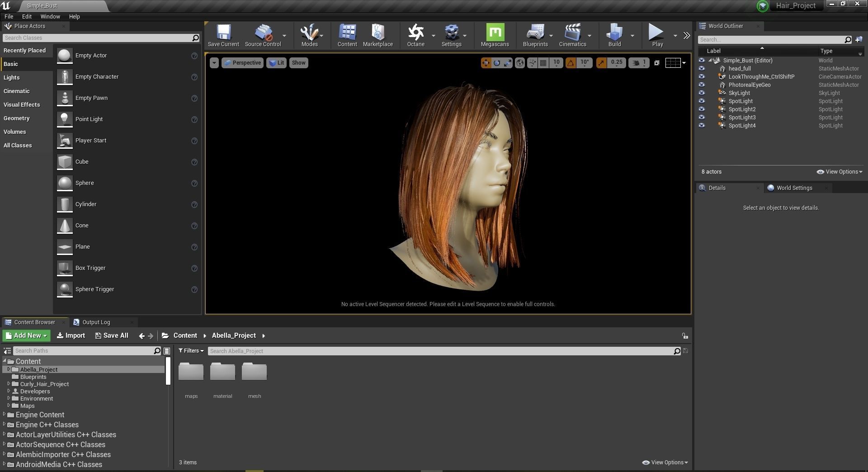Open the Help menu
This screenshot has height=472, width=868.
coord(74,16)
